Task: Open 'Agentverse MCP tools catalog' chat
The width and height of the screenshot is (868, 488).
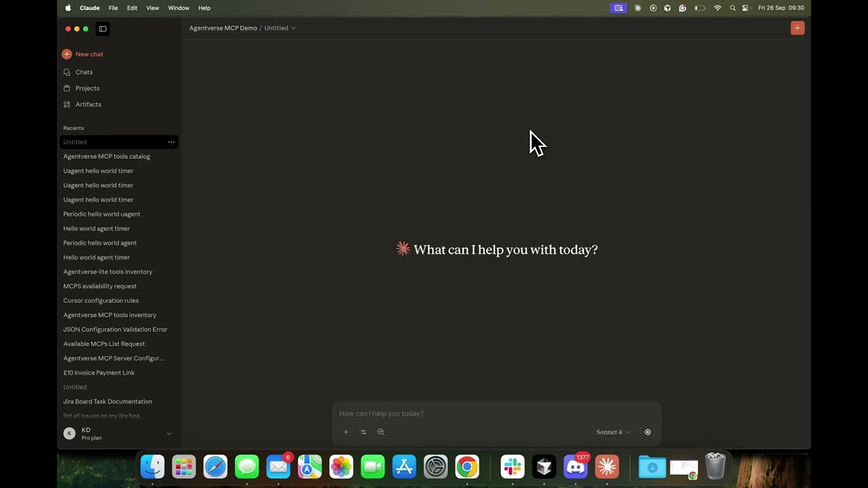Action: pos(106,157)
